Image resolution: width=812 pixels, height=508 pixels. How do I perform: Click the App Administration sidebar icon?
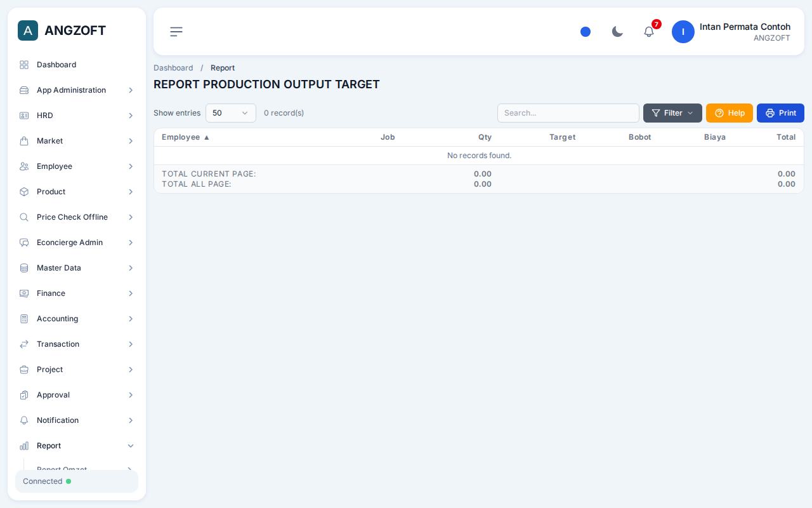coord(24,90)
